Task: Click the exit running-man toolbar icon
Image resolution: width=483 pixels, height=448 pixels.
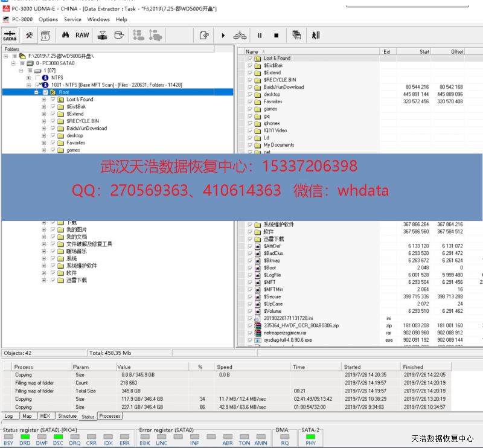Action: 315,36
